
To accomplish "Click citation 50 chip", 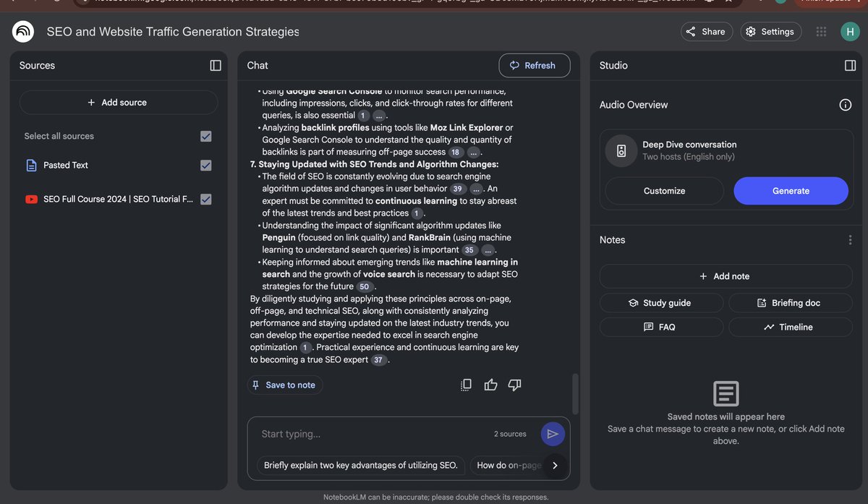I will coord(365,287).
